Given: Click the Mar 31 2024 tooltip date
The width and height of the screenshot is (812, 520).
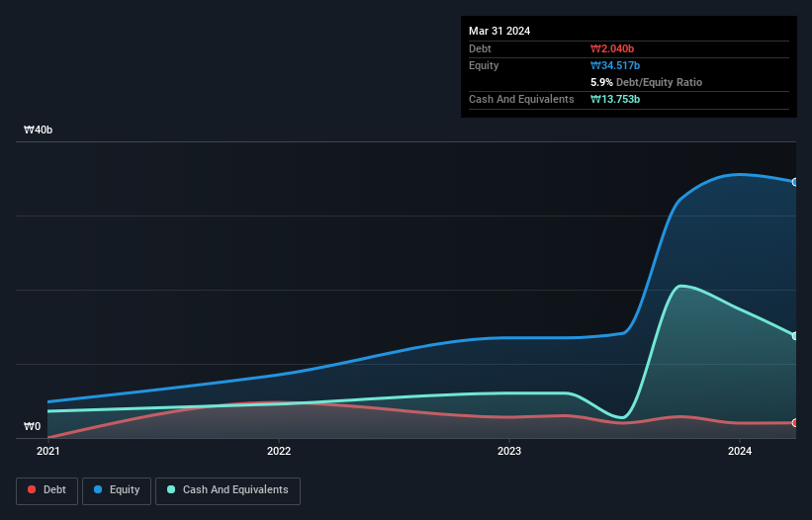Looking at the screenshot, I should 499,31.
